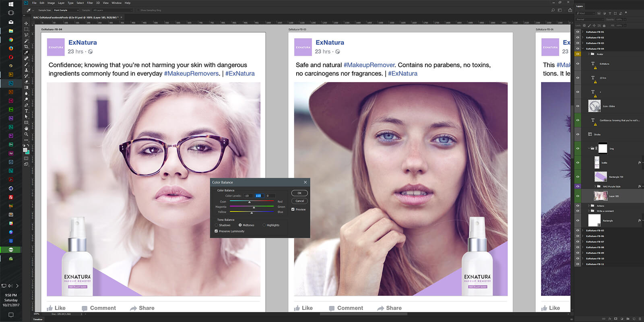Select the Hand tool
Screen dimensions: 644x322
point(26,128)
